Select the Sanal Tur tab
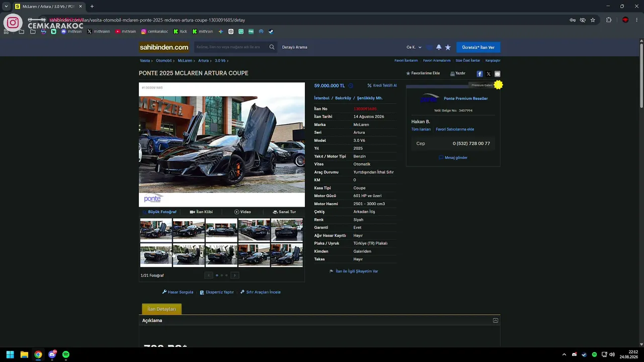644x362 pixels. (x=284, y=212)
